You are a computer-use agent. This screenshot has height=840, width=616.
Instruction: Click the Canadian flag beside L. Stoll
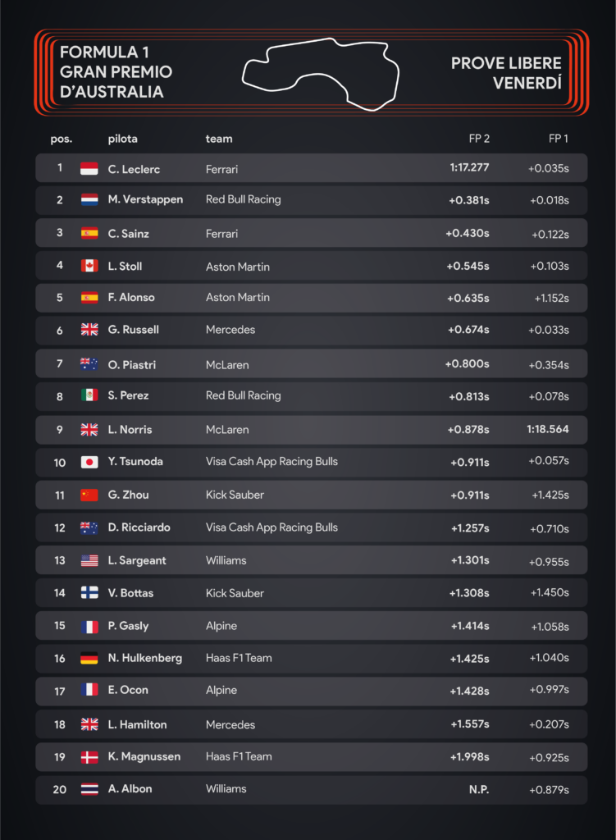tap(89, 266)
